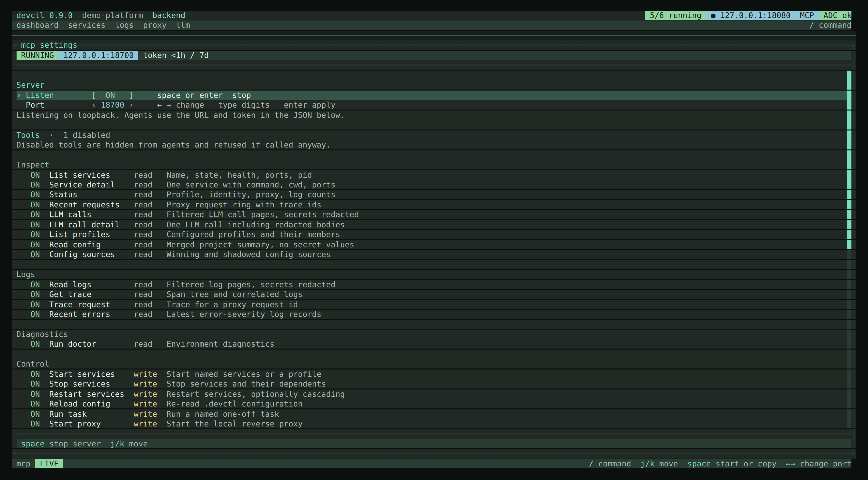
Task: Disable the Recent requests tool
Action: click(35, 205)
